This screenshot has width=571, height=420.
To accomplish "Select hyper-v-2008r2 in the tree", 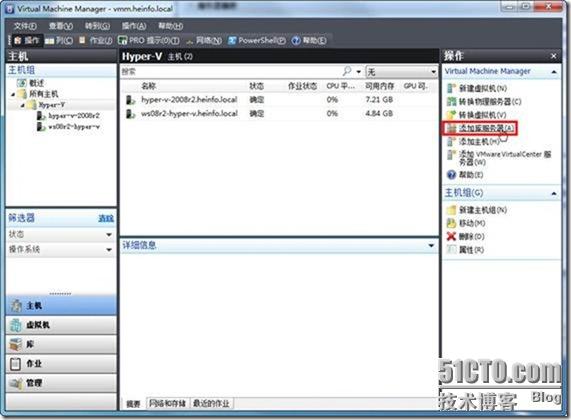I will (68, 116).
